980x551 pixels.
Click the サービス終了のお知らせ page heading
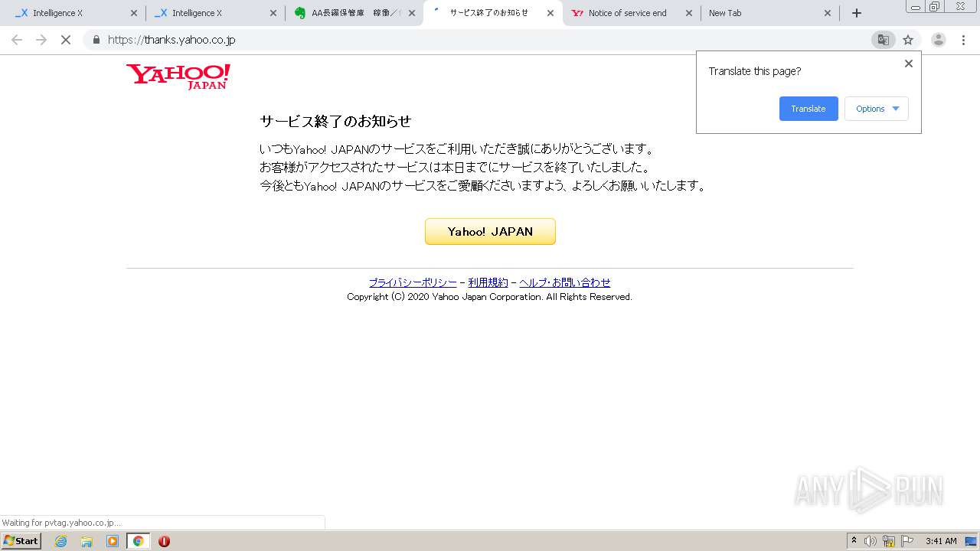(335, 121)
